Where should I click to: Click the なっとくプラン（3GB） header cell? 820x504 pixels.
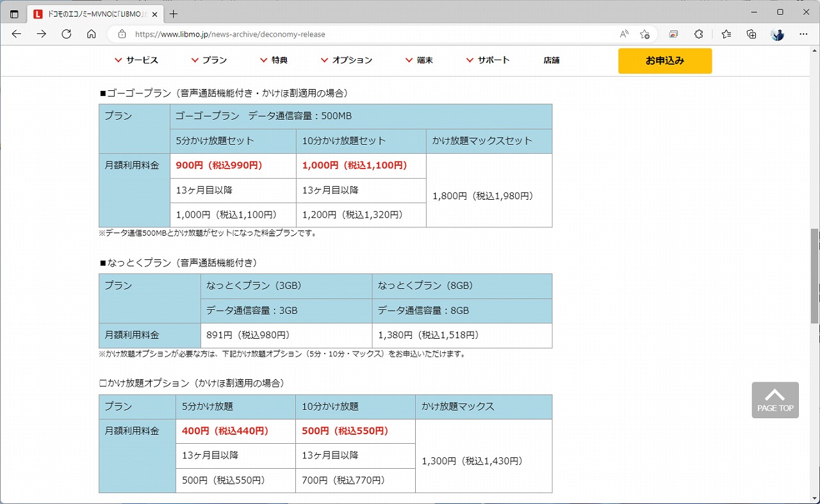(286, 286)
